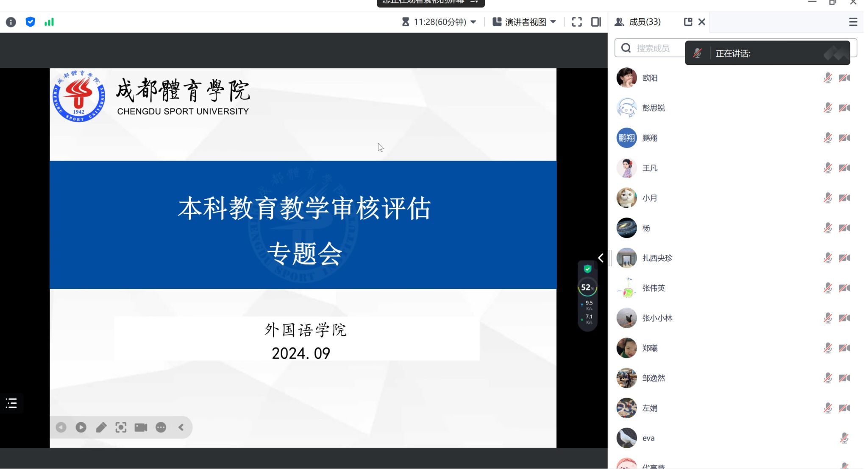The image size is (868, 469).
Task: Click the screenshot capture tool icon
Action: pos(121,427)
